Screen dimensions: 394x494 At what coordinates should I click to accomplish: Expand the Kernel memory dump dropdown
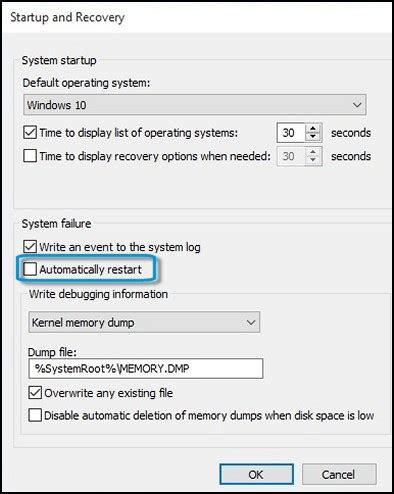[x=251, y=322]
